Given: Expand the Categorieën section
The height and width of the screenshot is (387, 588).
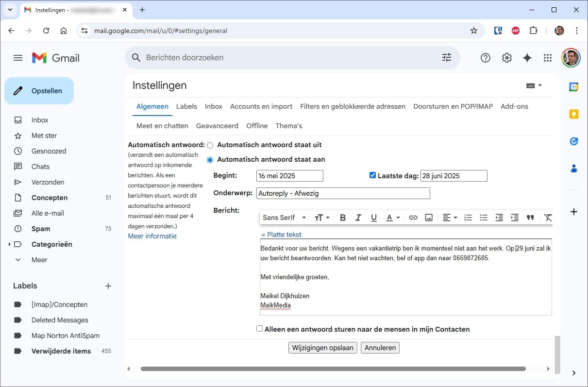Looking at the screenshot, I should coord(9,244).
